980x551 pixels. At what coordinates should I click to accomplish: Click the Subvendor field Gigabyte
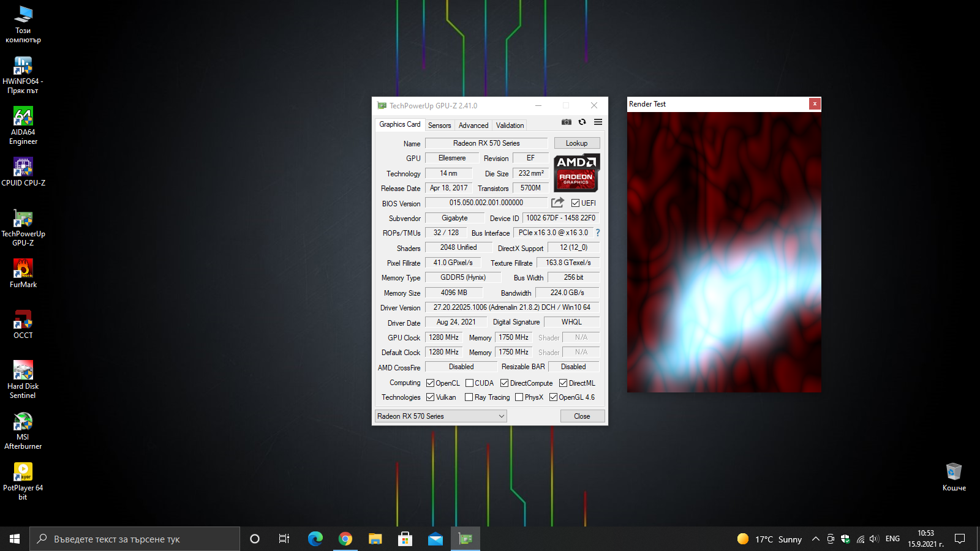(x=454, y=218)
